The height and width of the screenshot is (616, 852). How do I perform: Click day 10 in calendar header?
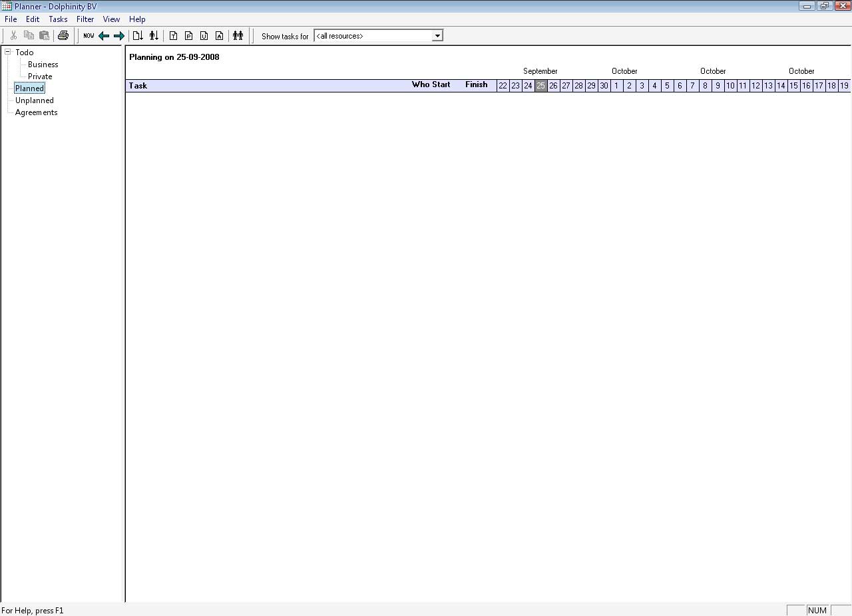coord(730,86)
